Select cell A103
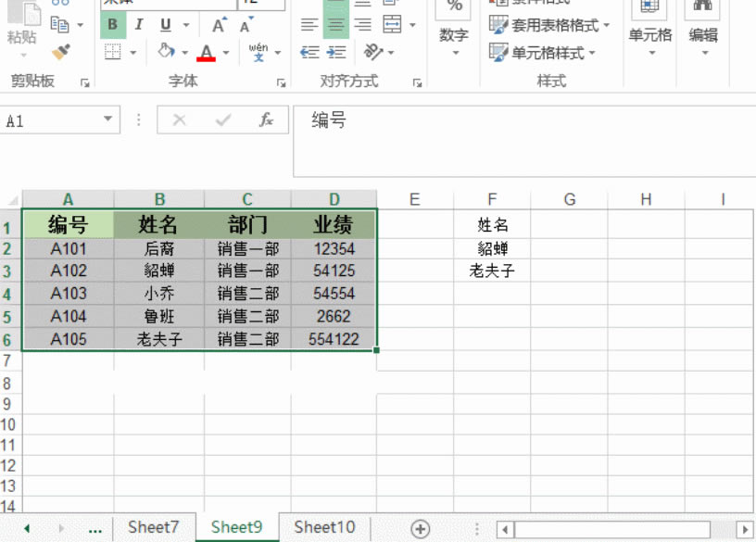 point(68,293)
